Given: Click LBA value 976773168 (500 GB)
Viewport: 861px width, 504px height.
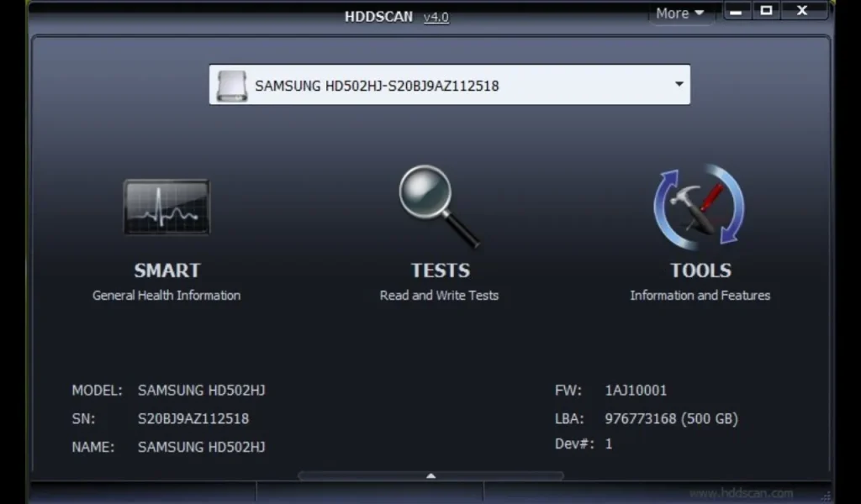Looking at the screenshot, I should pyautogui.click(x=672, y=419).
